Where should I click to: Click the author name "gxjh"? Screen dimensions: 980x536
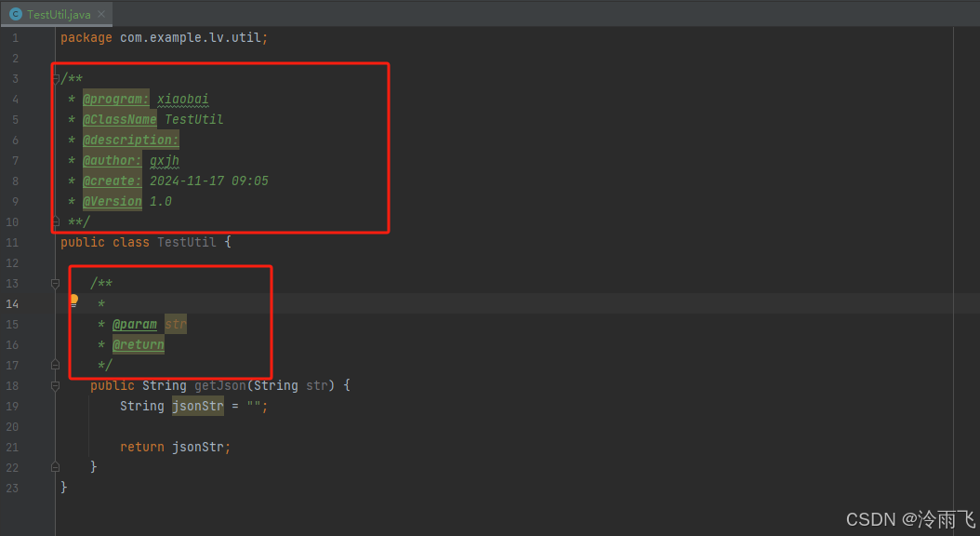[165, 161]
